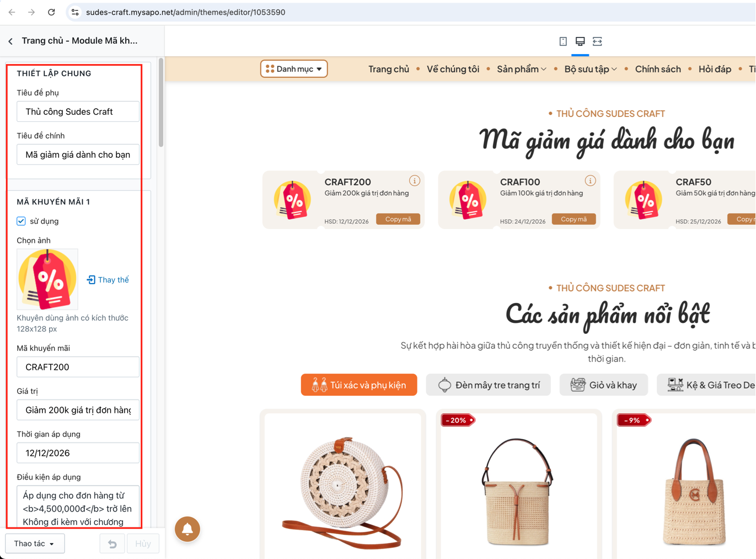Click the 'Giảm 100k giá trị đơn hàng' text
The height and width of the screenshot is (559, 756).
coord(541,193)
